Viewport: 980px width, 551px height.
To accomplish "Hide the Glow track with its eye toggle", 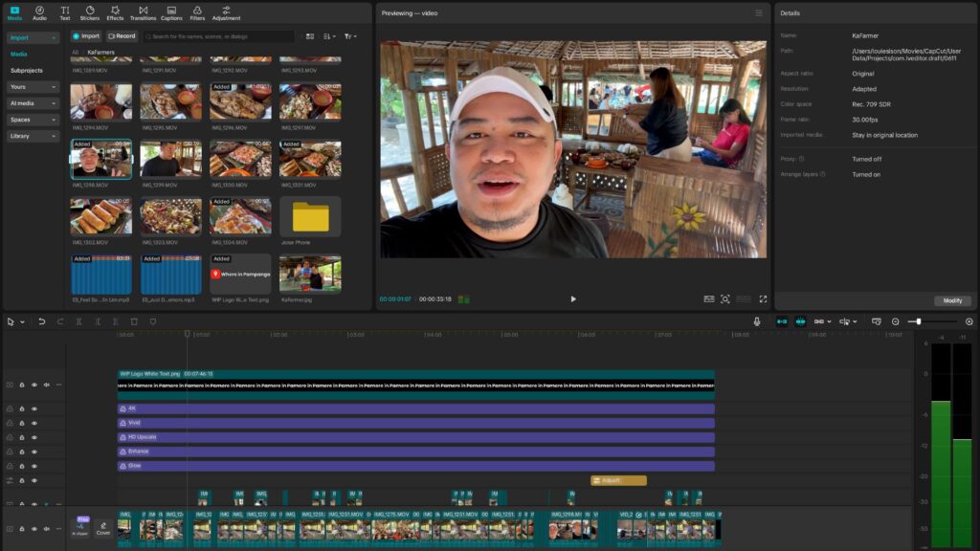I will 33,464.
